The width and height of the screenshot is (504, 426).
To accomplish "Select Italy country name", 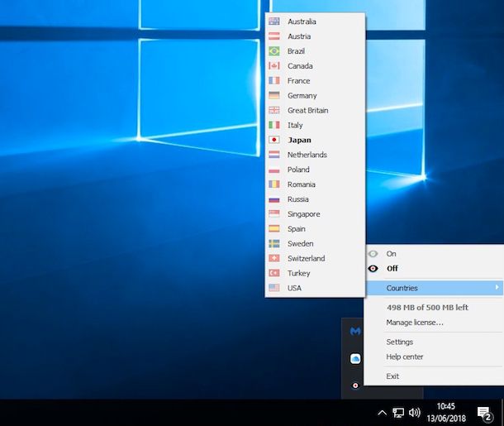I will (x=295, y=125).
